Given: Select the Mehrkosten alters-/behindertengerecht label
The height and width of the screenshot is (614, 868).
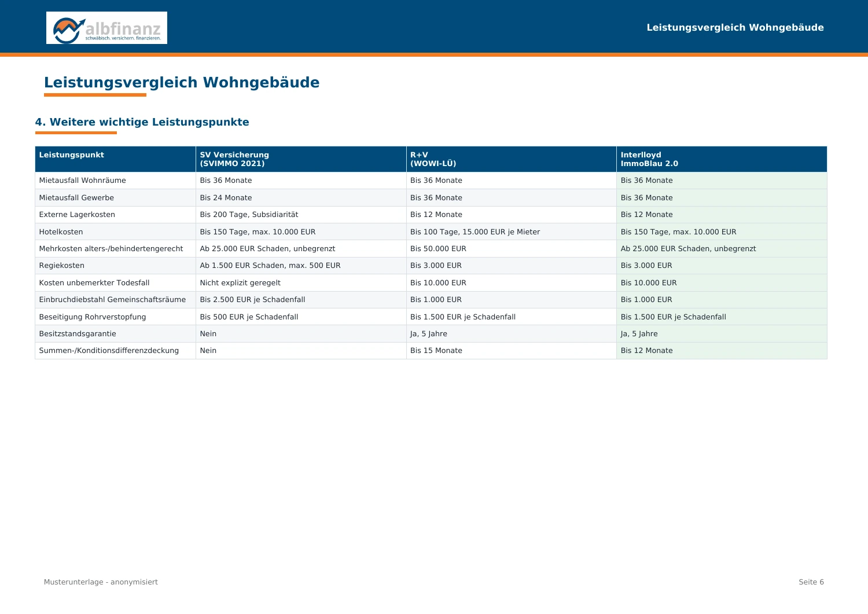Looking at the screenshot, I should coord(111,249).
